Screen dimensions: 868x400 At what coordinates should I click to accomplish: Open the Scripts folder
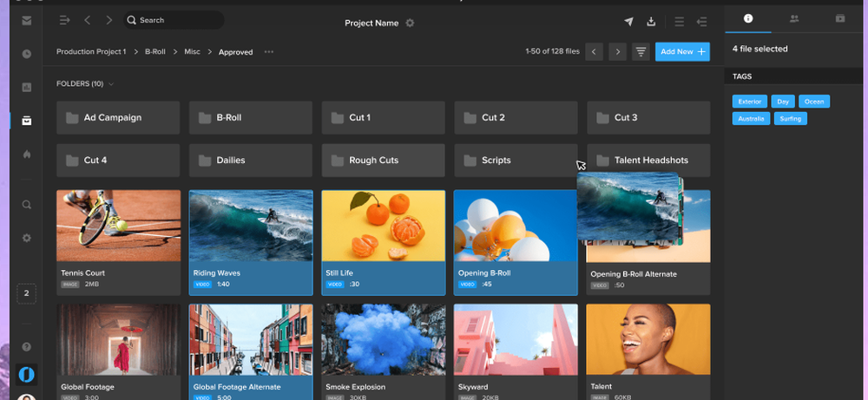tap(516, 161)
